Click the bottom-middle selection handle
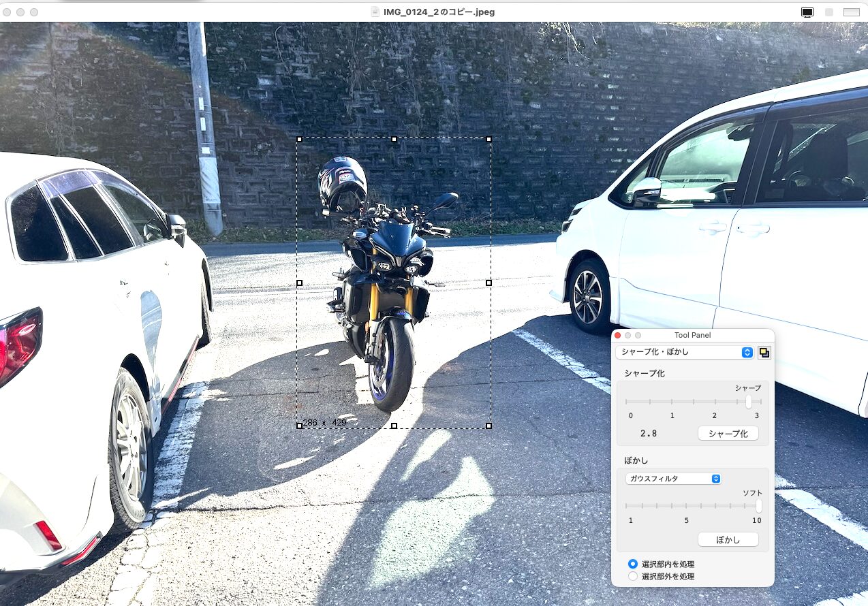868x606 pixels. pos(394,426)
